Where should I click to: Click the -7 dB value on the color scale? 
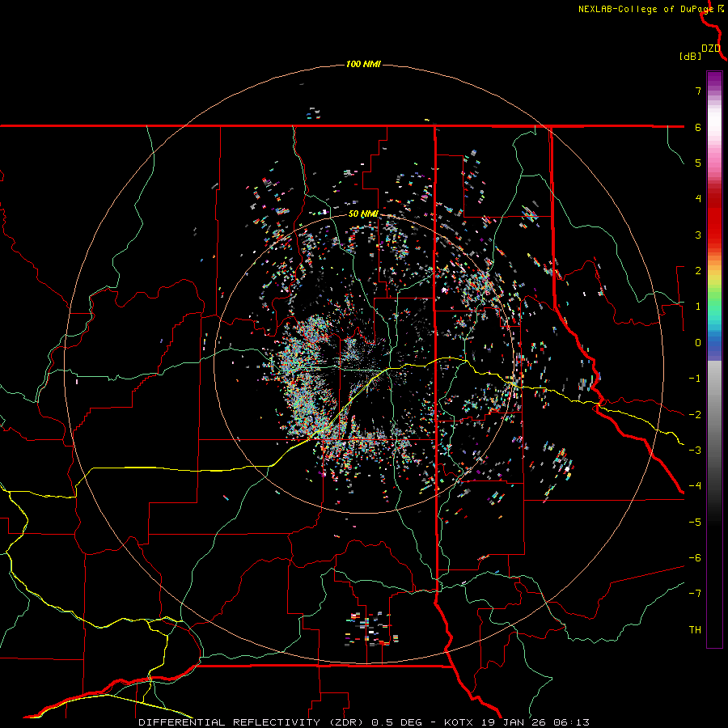(x=695, y=594)
